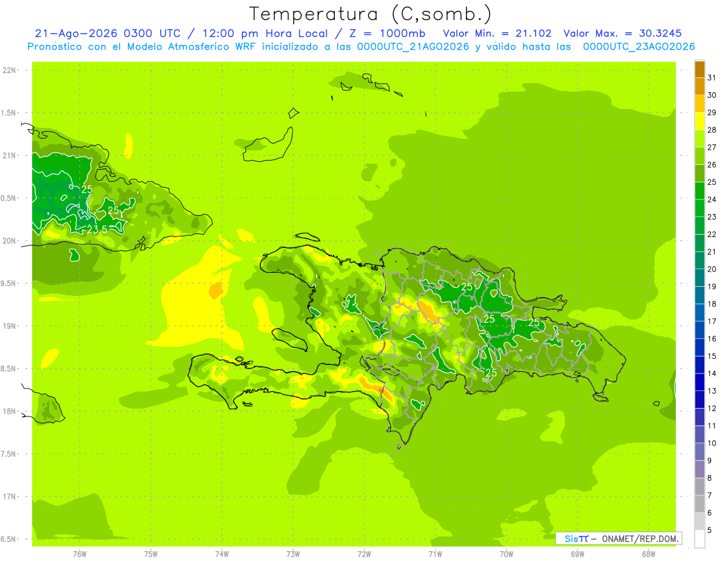Click the yellow legend swatch between 28 and 29
The width and height of the screenshot is (728, 562).
tap(699, 121)
